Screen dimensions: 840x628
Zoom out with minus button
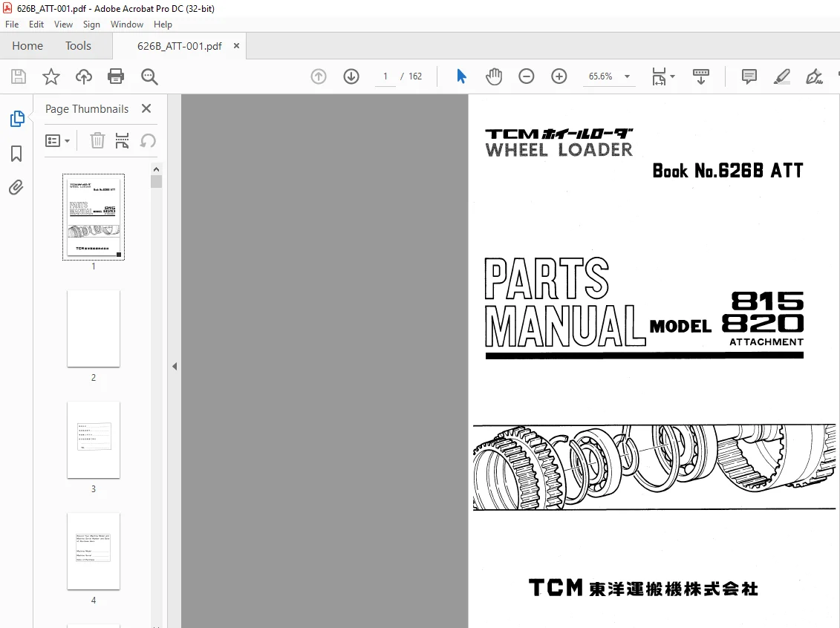(x=527, y=76)
